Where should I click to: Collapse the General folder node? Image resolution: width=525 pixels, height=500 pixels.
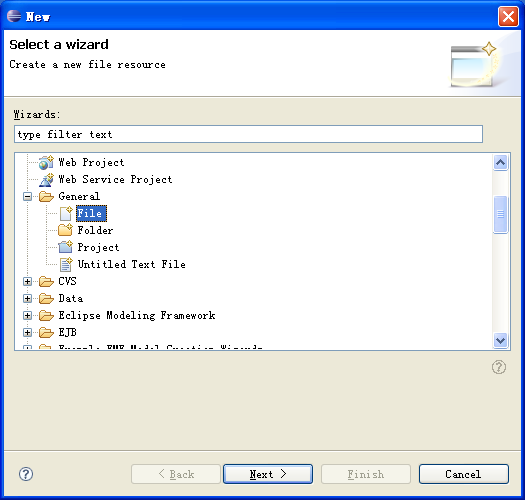click(x=27, y=197)
